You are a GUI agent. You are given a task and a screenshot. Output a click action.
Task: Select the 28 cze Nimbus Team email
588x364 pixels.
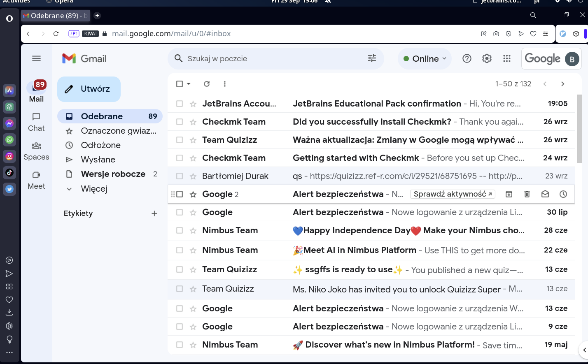180,230
